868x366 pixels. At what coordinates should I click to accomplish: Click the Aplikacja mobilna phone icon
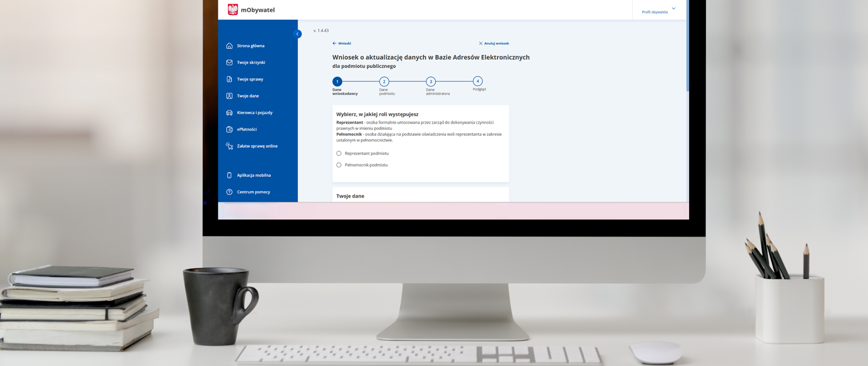pyautogui.click(x=229, y=175)
